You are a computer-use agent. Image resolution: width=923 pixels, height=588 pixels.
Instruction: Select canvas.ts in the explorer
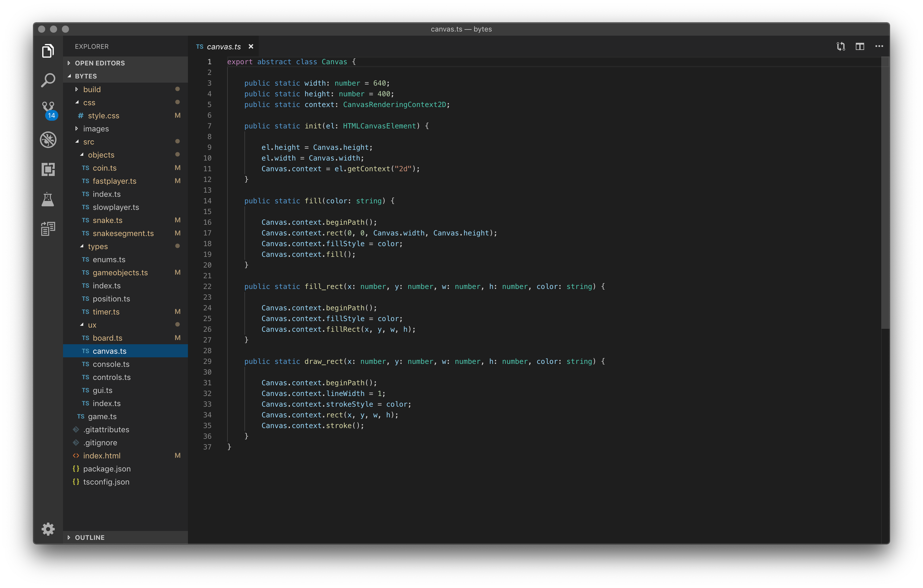[126, 351]
